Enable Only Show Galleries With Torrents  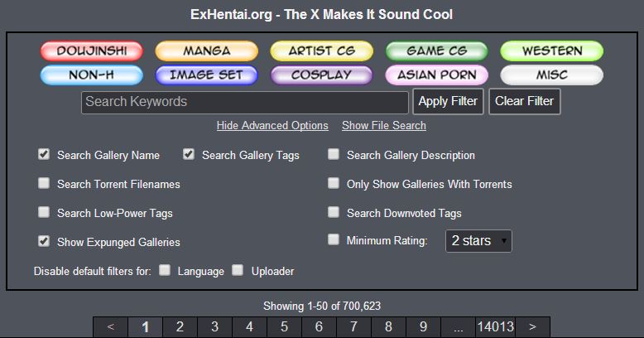click(334, 183)
